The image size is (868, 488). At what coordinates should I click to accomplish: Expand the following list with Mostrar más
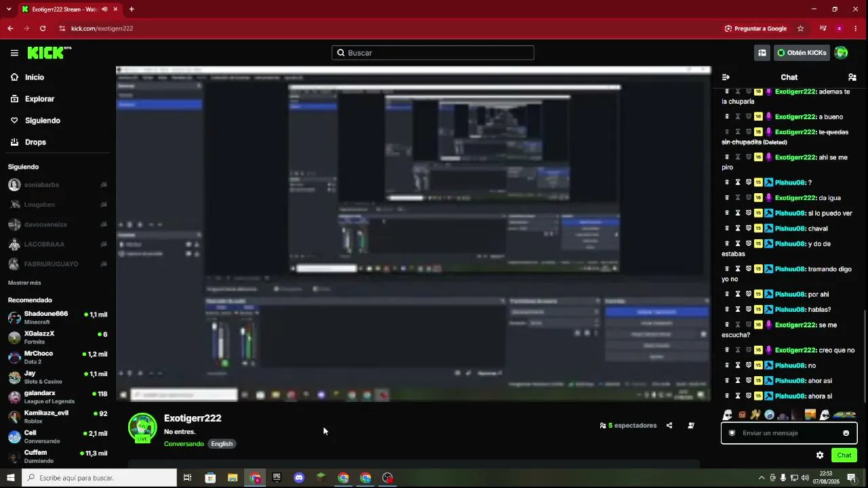(x=24, y=283)
